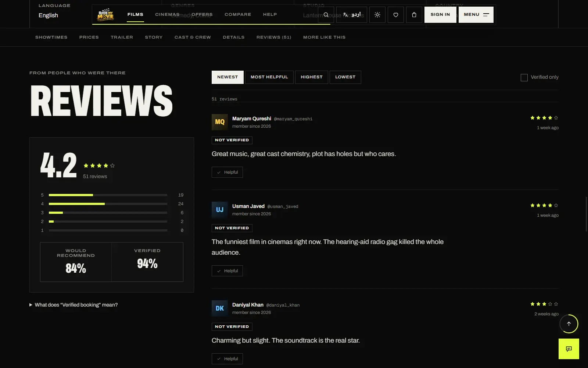Click the 5-star rating bar
This screenshot has height=368, width=588.
(108, 195)
